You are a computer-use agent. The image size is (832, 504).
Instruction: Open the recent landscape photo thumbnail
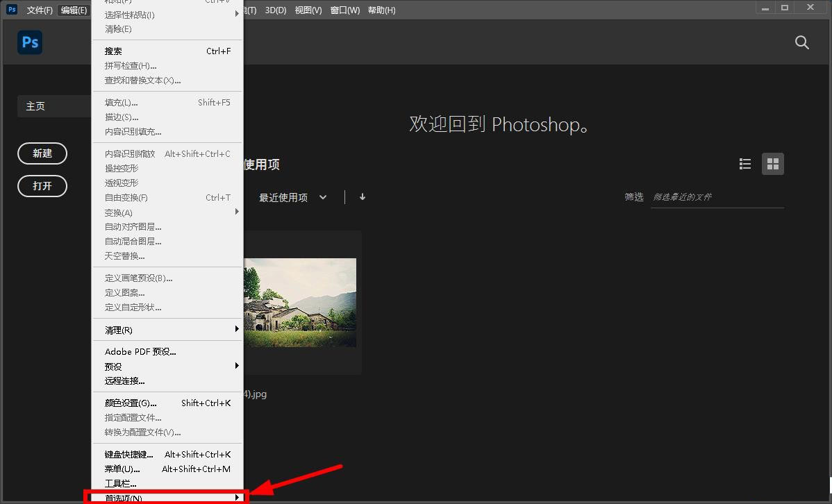coord(300,303)
